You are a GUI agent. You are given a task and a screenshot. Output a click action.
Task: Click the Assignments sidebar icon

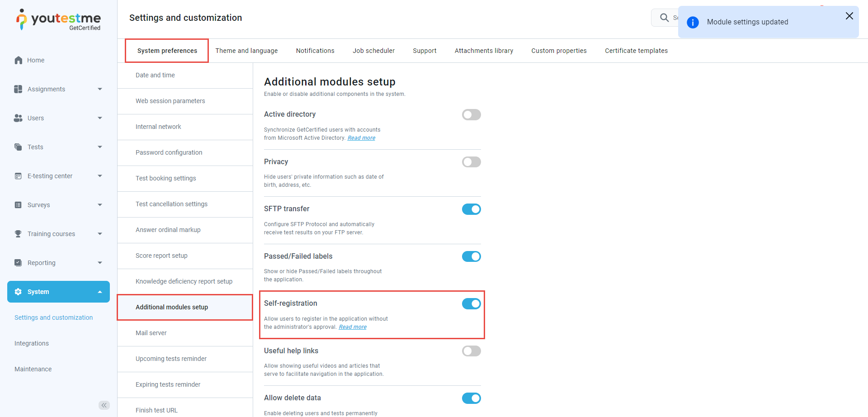click(x=18, y=89)
